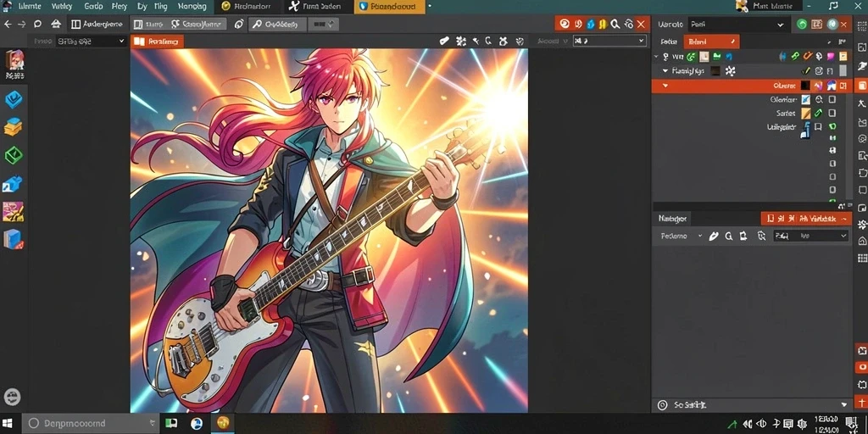This screenshot has width=868, height=434.
Task: Toggle the checkbox on the second Glamor layer row
Action: coord(832,100)
